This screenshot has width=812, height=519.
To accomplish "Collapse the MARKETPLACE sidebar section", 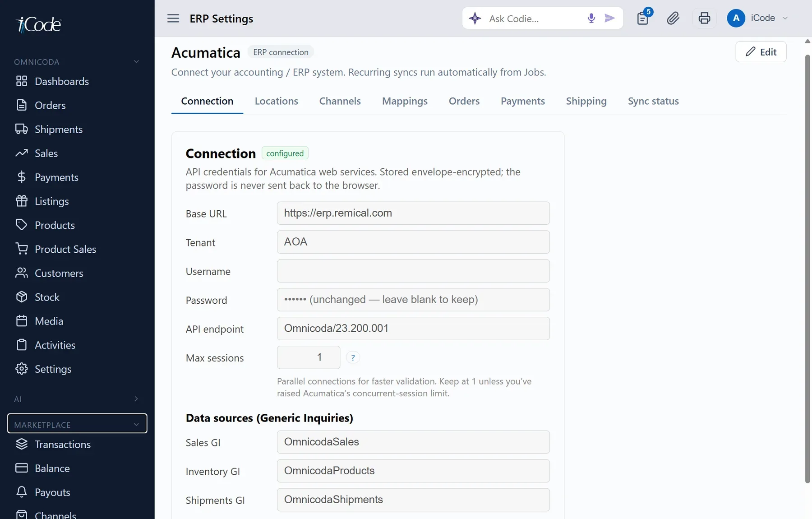I will click(77, 423).
